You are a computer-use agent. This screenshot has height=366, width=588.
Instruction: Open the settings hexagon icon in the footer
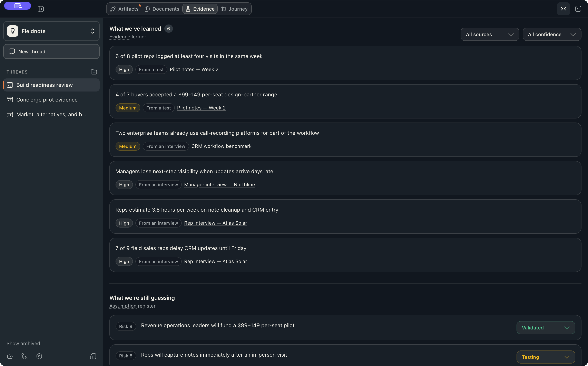point(39,356)
